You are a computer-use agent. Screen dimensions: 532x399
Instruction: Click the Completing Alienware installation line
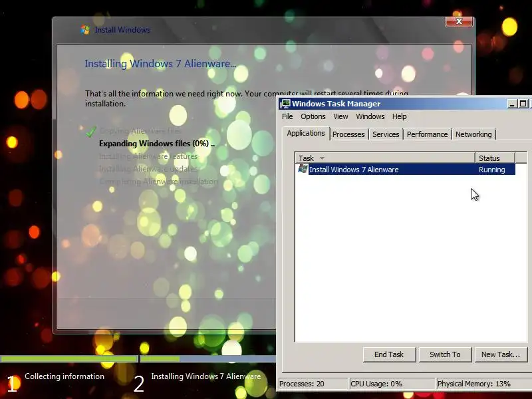(x=158, y=182)
